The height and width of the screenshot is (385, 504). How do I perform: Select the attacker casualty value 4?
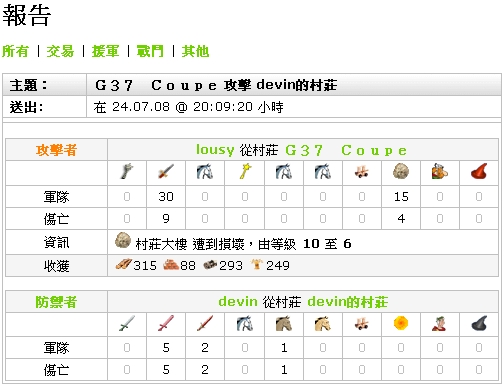(x=401, y=219)
